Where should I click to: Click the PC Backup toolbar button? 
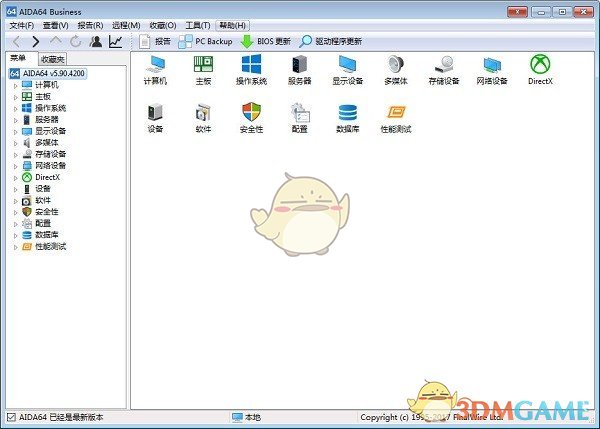(205, 41)
